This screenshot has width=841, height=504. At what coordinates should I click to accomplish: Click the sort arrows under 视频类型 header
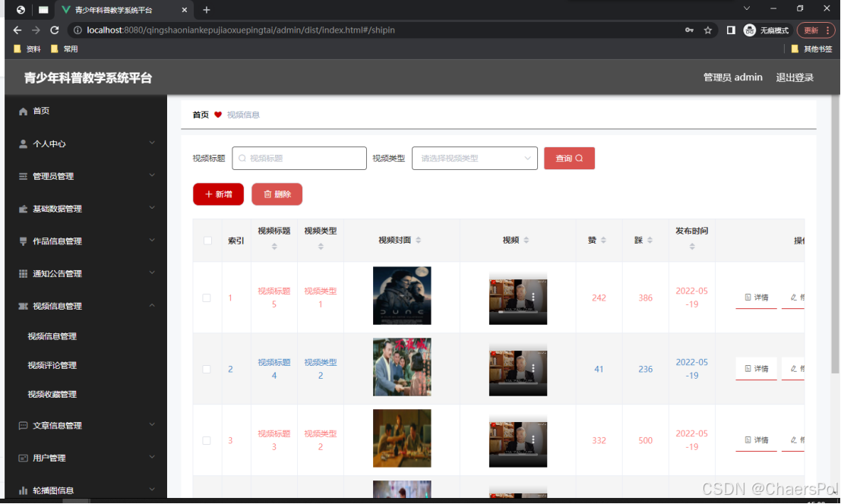pyautogui.click(x=321, y=247)
